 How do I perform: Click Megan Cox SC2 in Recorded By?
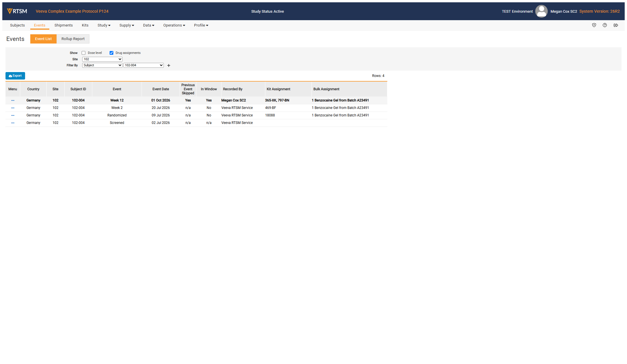[x=233, y=100]
